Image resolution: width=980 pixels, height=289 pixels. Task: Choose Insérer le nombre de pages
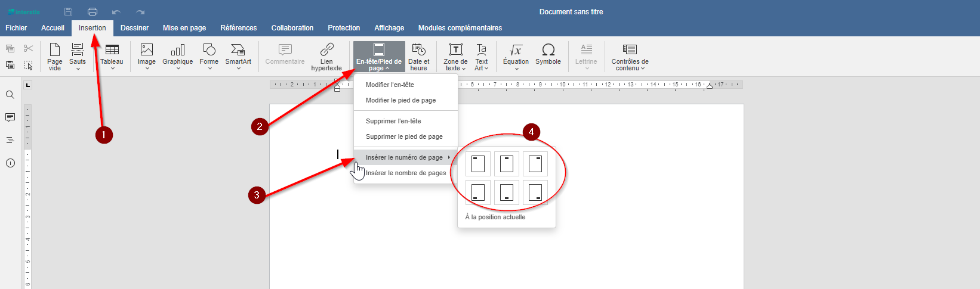click(406, 173)
